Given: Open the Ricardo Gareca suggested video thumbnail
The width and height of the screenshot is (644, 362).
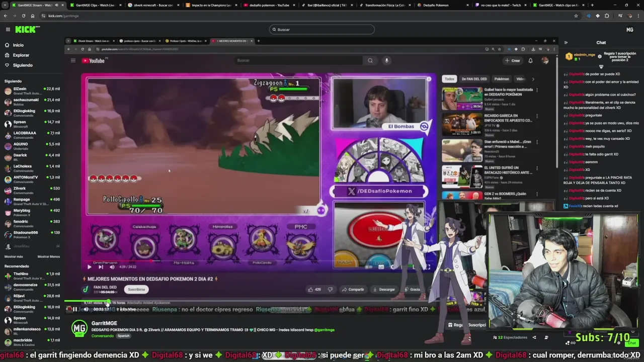Looking at the screenshot, I should [462, 124].
